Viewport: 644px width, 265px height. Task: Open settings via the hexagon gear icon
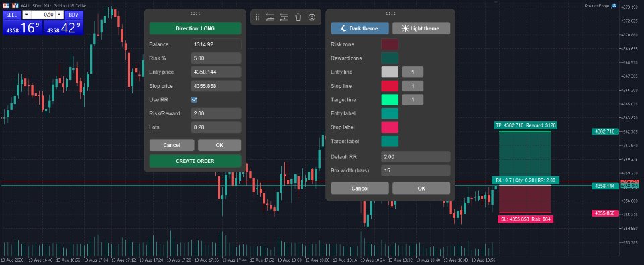[x=312, y=17]
